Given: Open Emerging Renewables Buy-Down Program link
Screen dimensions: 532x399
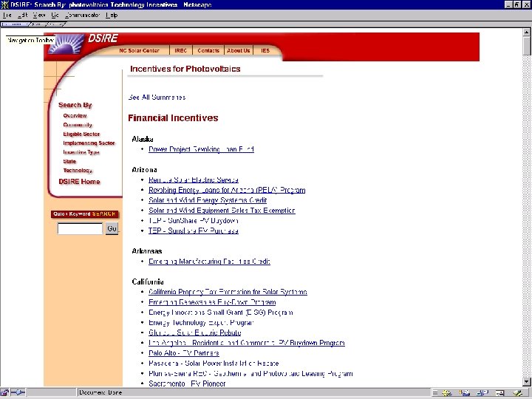Looking at the screenshot, I should click(x=212, y=302).
